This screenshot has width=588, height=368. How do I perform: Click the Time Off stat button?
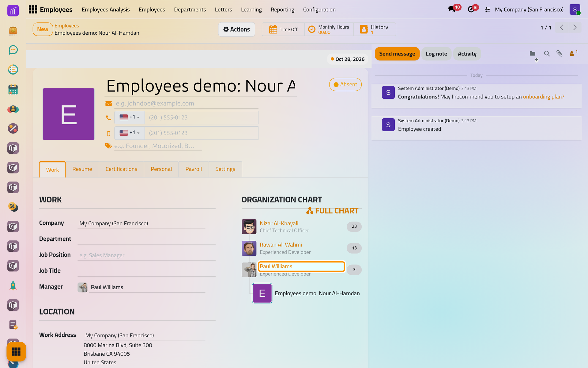(283, 29)
